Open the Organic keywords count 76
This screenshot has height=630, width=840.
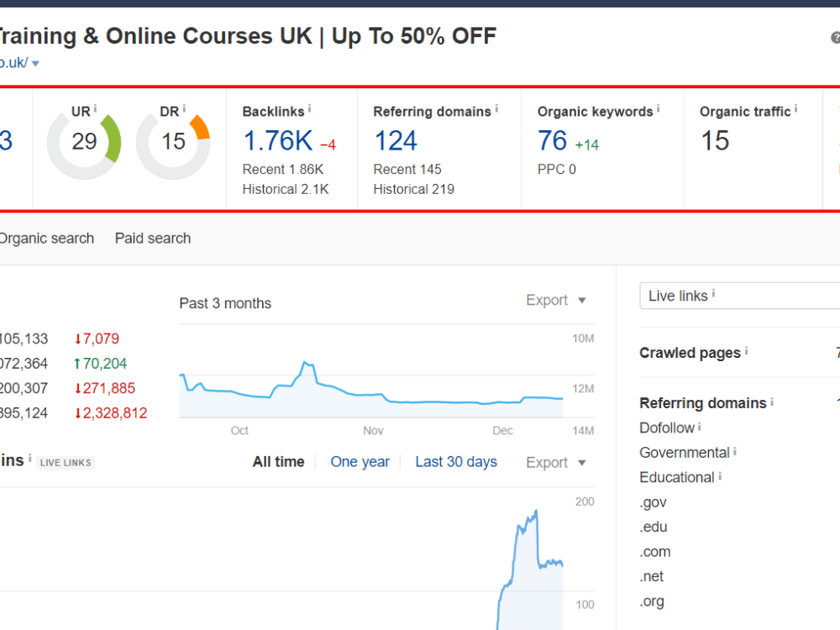click(x=553, y=141)
